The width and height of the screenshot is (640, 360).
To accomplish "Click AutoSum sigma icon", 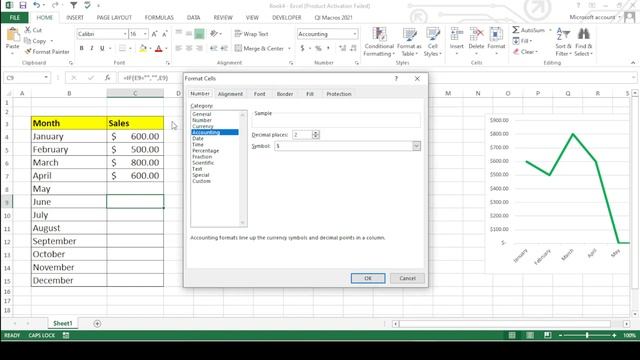I will click(516, 30).
